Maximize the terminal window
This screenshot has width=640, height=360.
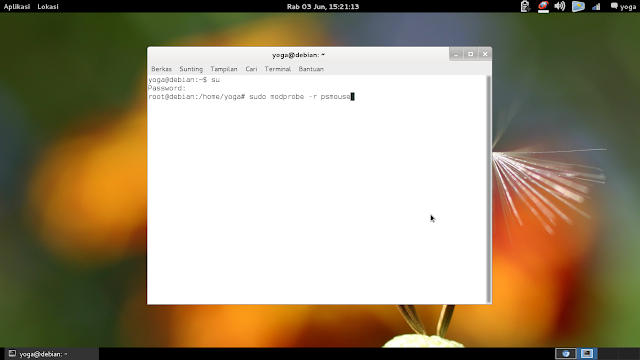pyautogui.click(x=471, y=54)
